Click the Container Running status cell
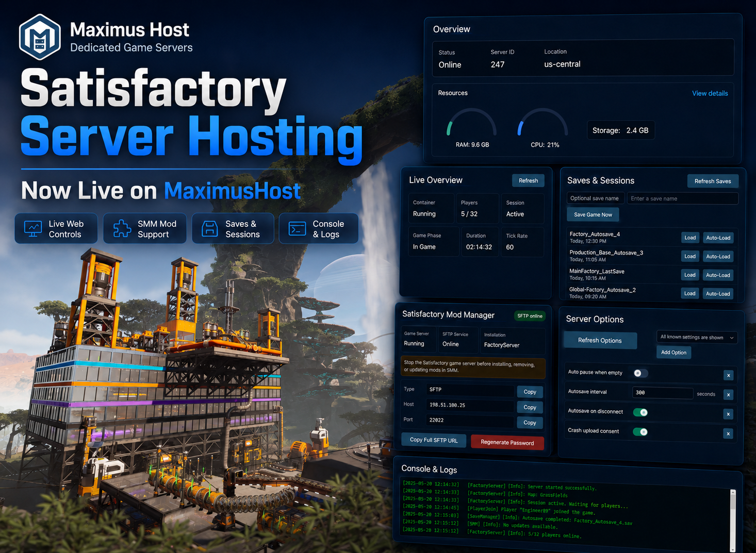This screenshot has width=756, height=553. 432,208
